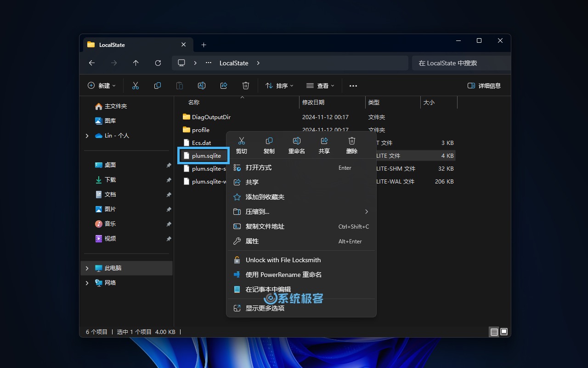Expand the 压缩到... submenu
This screenshot has width=588, height=368.
[x=301, y=212]
